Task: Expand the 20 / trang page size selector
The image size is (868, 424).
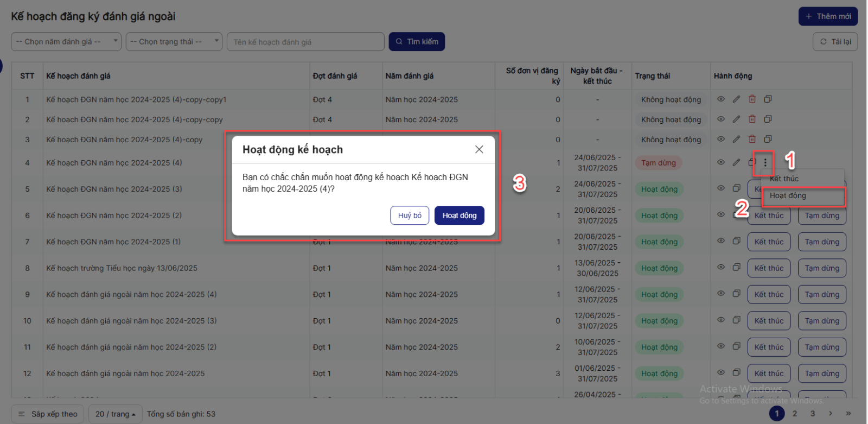Action: (x=115, y=414)
